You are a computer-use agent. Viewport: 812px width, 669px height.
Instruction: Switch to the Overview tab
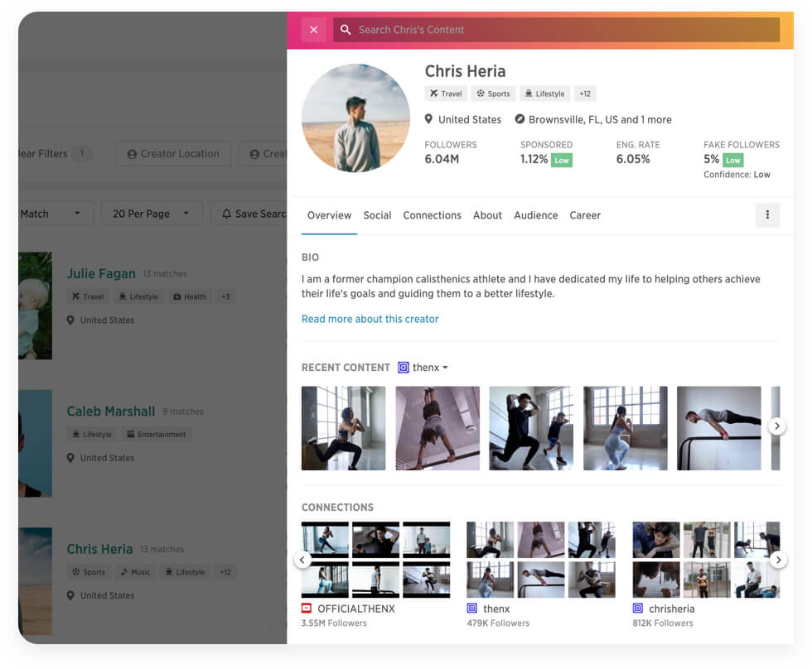coord(330,215)
